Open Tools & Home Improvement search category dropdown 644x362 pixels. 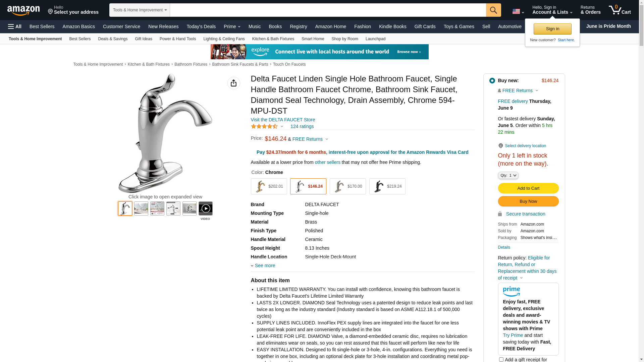tap(140, 10)
